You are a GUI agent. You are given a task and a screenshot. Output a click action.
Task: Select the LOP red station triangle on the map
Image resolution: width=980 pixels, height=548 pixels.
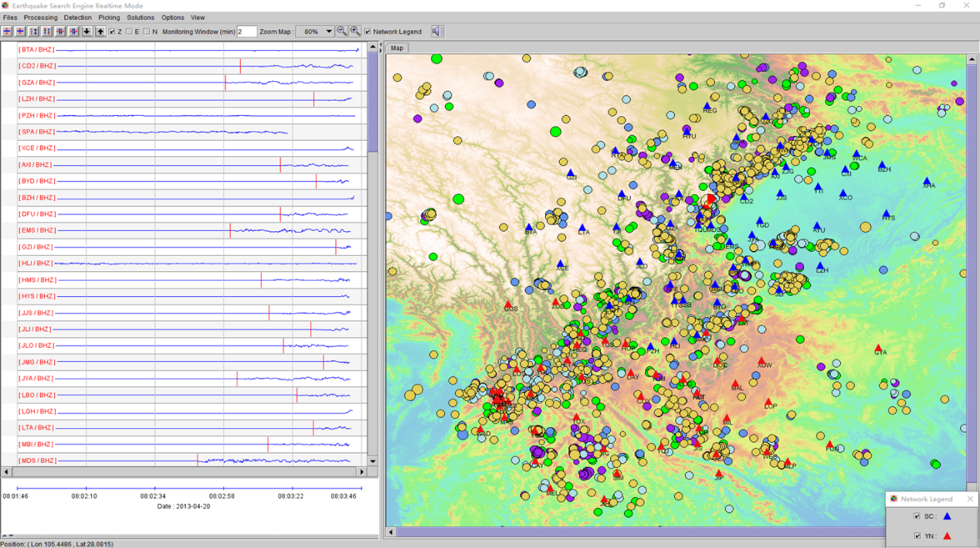769,401
